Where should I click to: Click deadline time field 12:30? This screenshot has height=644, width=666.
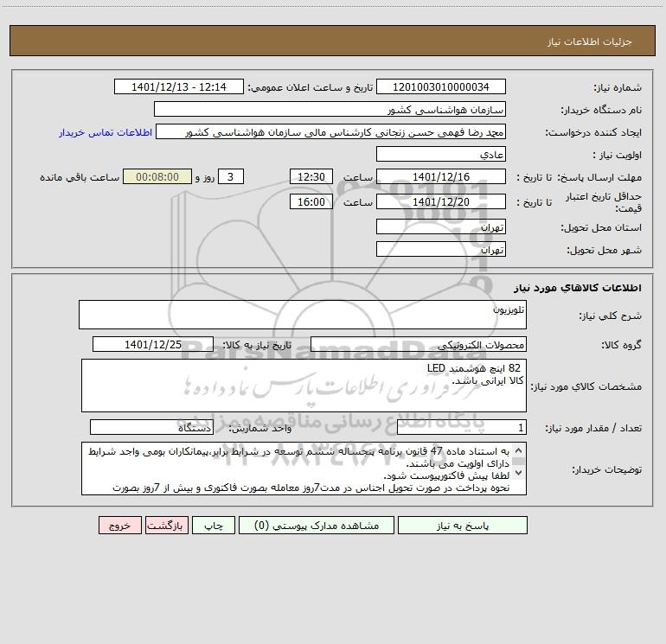[311, 176]
